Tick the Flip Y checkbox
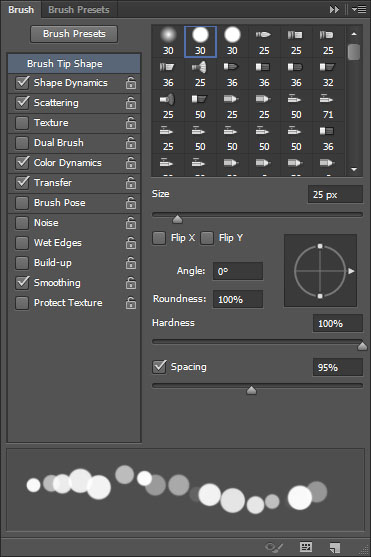 [207, 238]
